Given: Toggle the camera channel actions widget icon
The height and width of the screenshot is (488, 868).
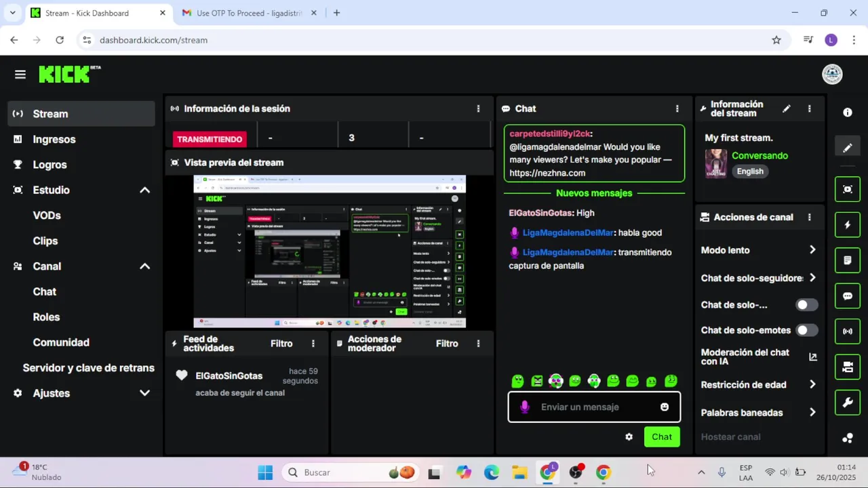Looking at the screenshot, I should (848, 367).
